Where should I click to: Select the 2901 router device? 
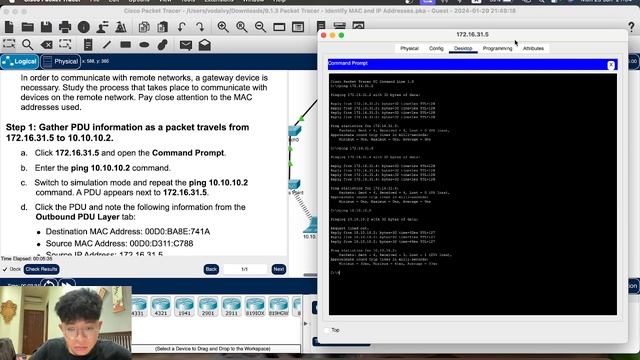208,307
